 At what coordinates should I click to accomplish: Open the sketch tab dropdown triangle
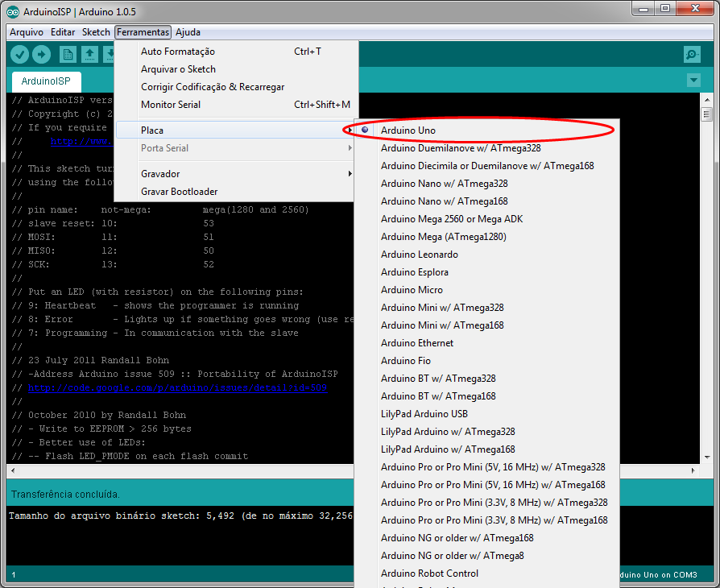693,81
